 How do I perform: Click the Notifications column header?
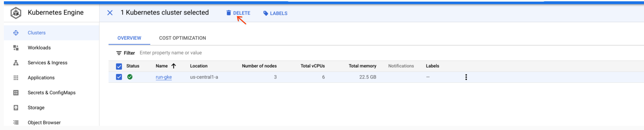click(401, 66)
